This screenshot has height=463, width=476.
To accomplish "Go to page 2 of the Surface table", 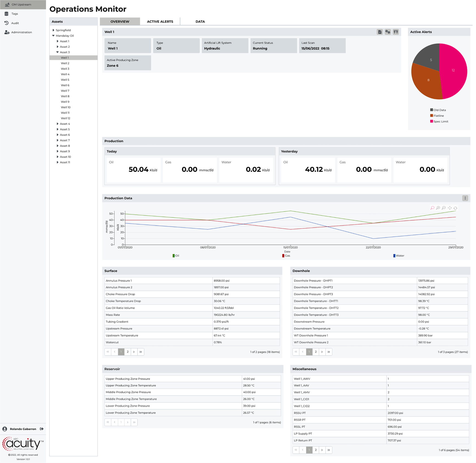I will [127, 352].
